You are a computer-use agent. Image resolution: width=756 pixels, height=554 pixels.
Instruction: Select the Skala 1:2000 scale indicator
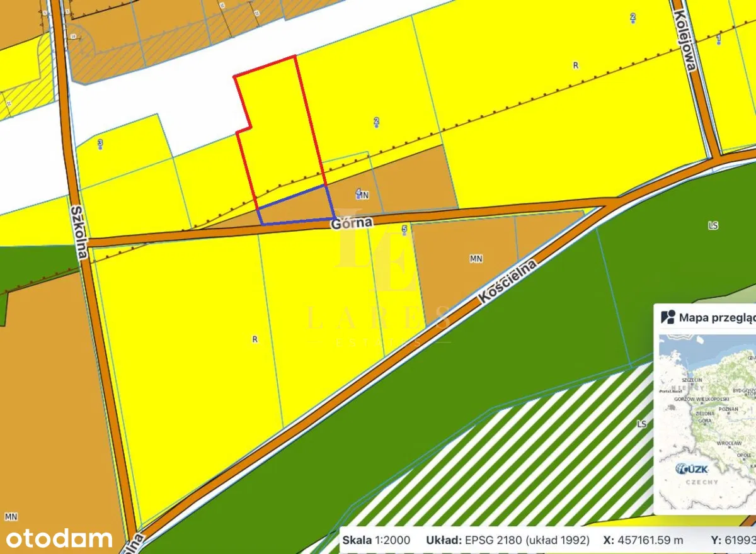[376, 540]
